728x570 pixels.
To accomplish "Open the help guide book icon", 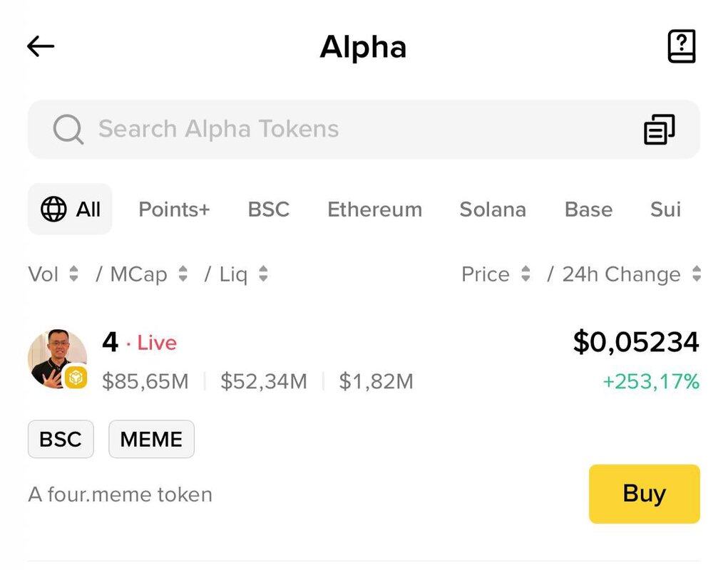I will [x=681, y=47].
